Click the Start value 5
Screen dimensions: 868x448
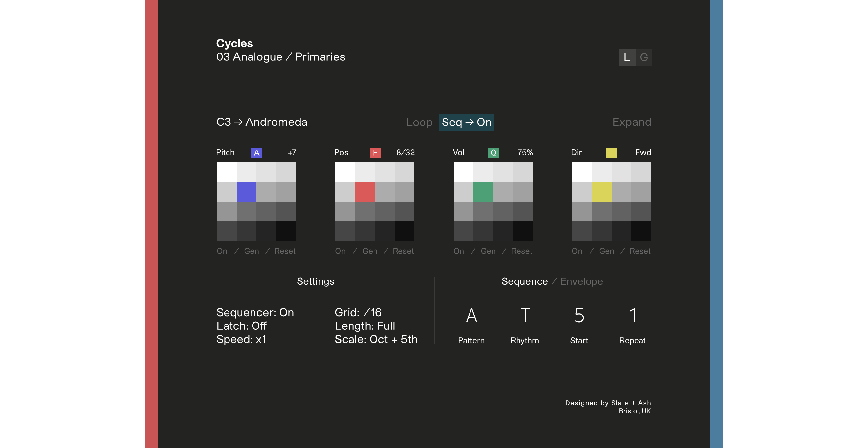579,316
